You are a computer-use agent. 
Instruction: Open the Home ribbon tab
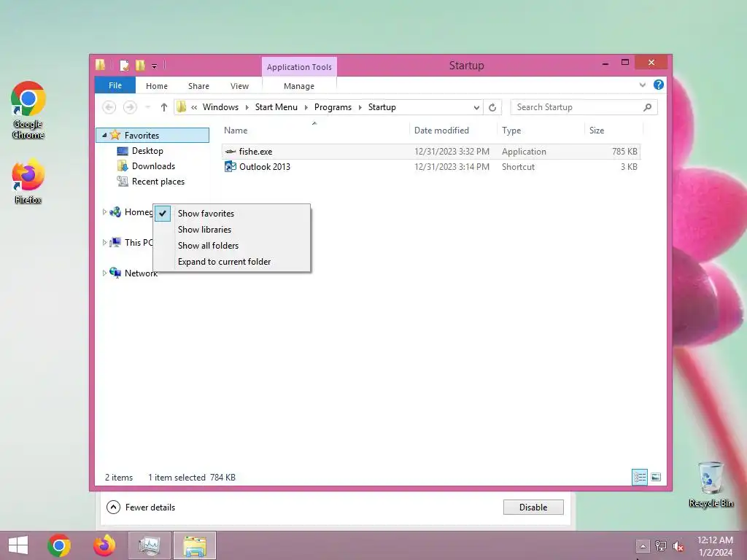pyautogui.click(x=157, y=86)
